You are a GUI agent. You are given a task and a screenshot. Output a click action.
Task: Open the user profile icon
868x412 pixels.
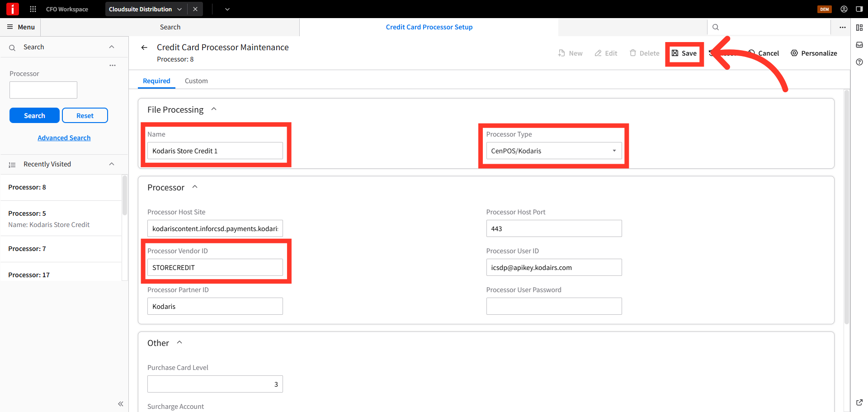click(844, 9)
